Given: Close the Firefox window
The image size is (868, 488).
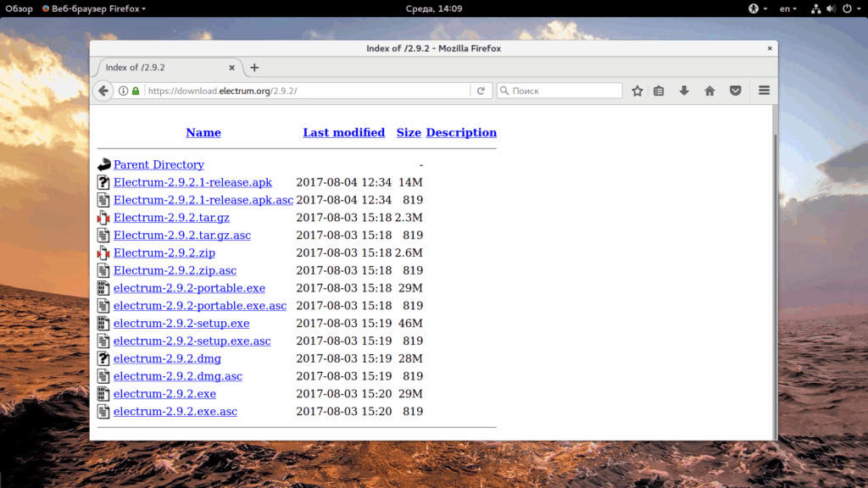Looking at the screenshot, I should click(x=770, y=48).
